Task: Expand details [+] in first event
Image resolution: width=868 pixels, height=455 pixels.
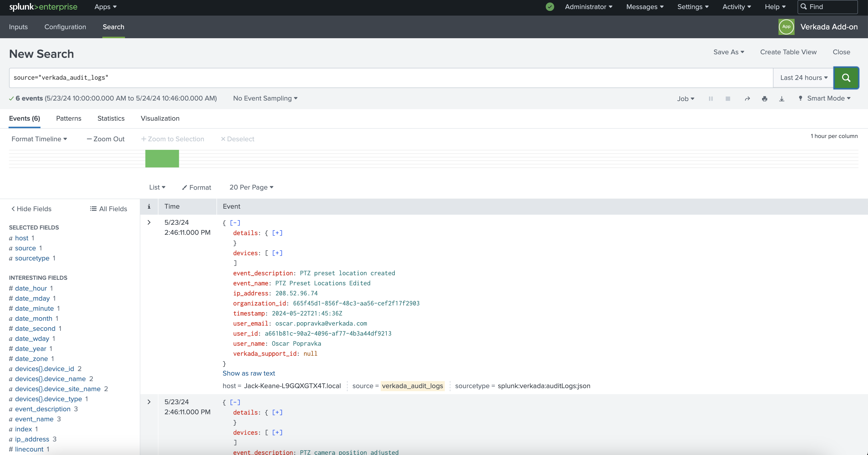Action: tap(277, 233)
